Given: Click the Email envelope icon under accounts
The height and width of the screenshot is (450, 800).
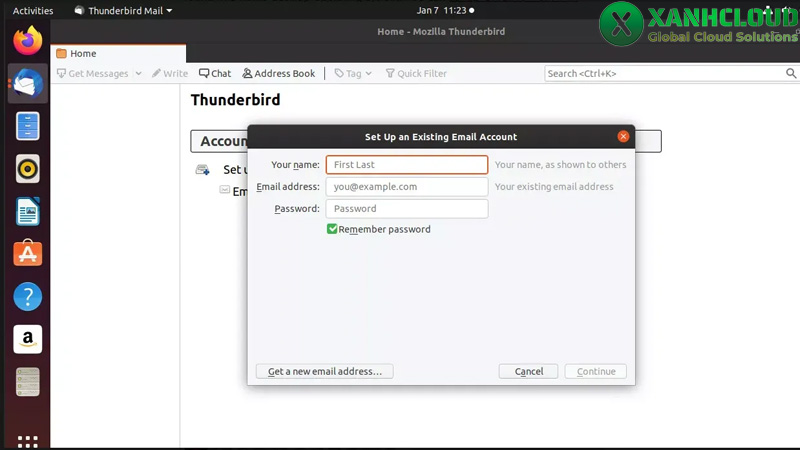Looking at the screenshot, I should click(x=224, y=189).
